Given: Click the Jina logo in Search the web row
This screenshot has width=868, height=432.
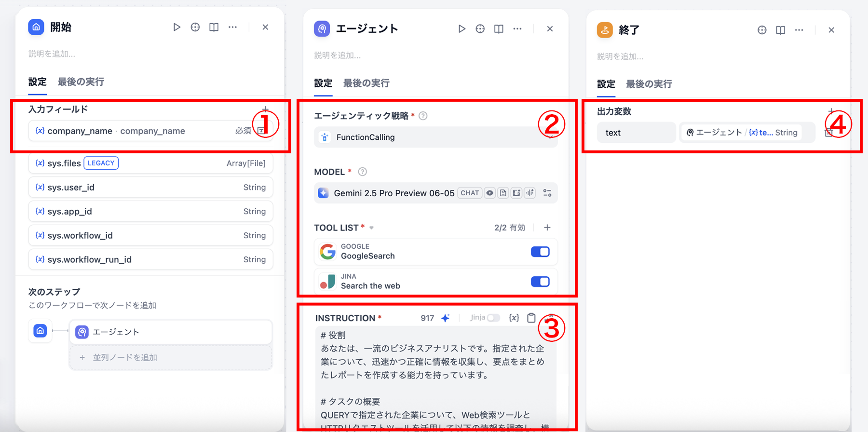Looking at the screenshot, I should 328,282.
